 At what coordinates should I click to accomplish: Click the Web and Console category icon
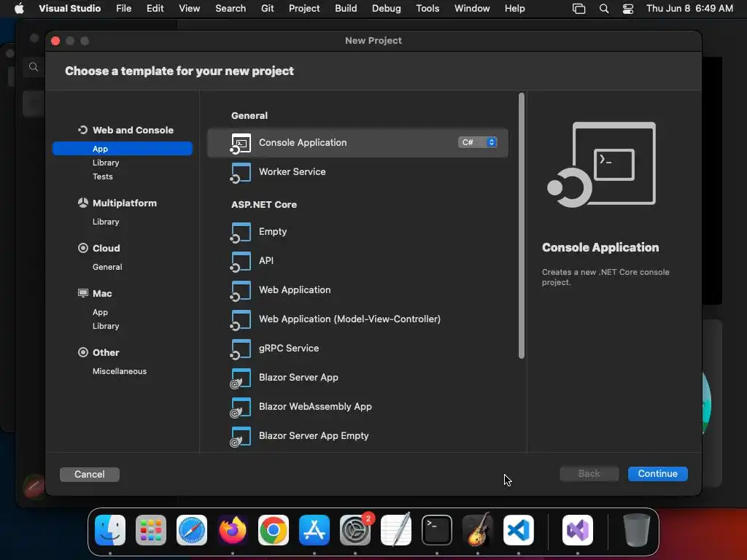[x=83, y=130]
